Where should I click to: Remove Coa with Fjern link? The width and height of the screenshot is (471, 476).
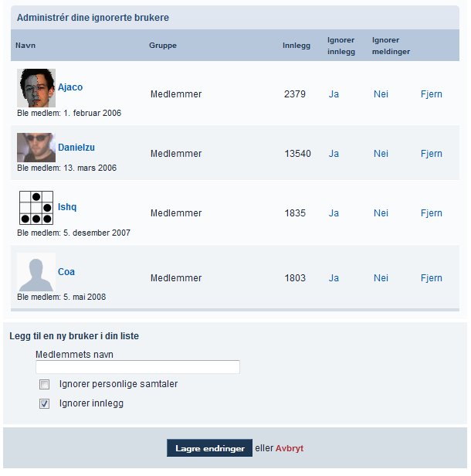pos(432,278)
